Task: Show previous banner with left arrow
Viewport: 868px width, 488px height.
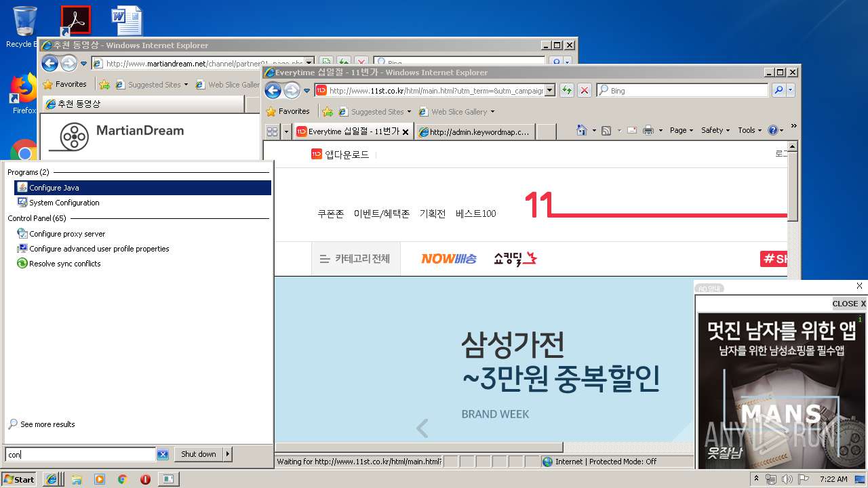Action: point(422,428)
